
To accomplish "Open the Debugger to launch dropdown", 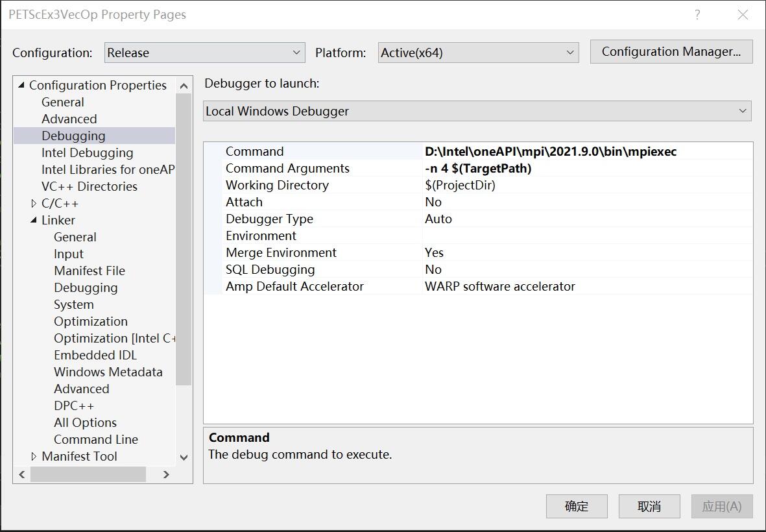I will click(x=477, y=111).
